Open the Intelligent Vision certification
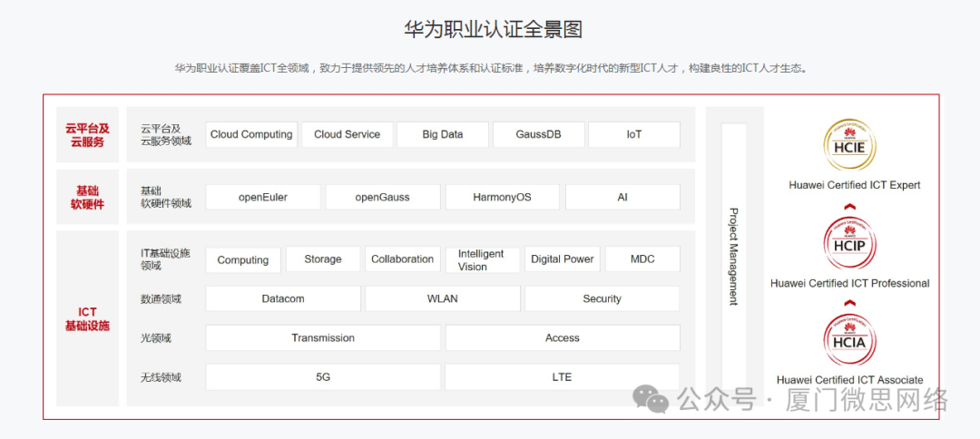Viewport: 980px width, 439px height. click(x=483, y=259)
